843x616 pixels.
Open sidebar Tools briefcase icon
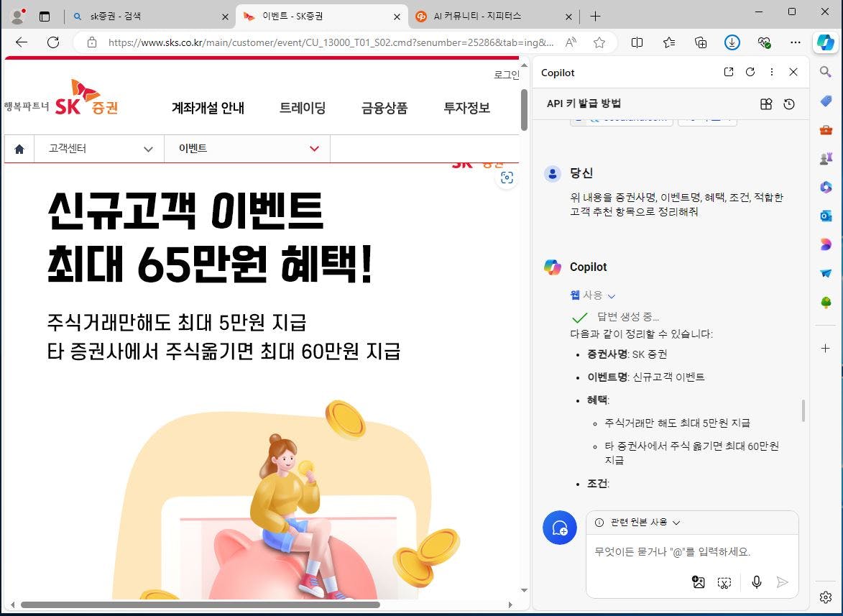coord(826,129)
